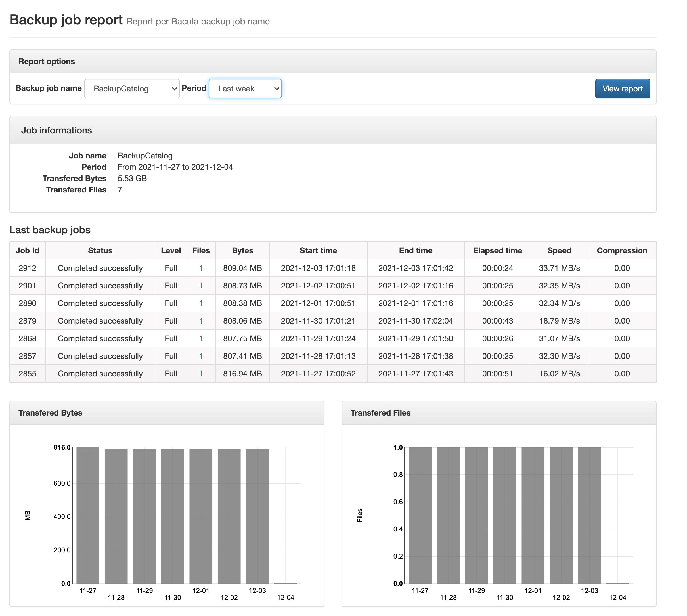The width and height of the screenshot is (687, 616).
Task: Click the 12-01 bar in Transfered Files chart
Action: point(533,515)
